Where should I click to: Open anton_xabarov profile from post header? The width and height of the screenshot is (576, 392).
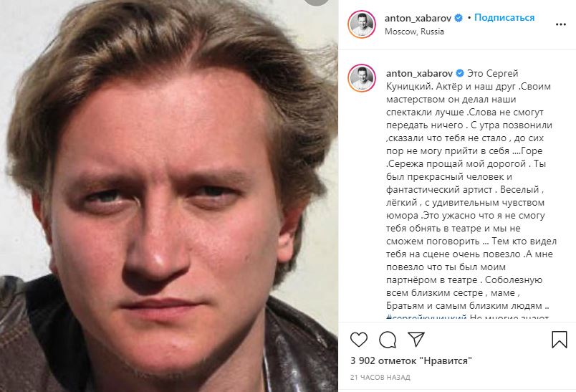(418, 18)
